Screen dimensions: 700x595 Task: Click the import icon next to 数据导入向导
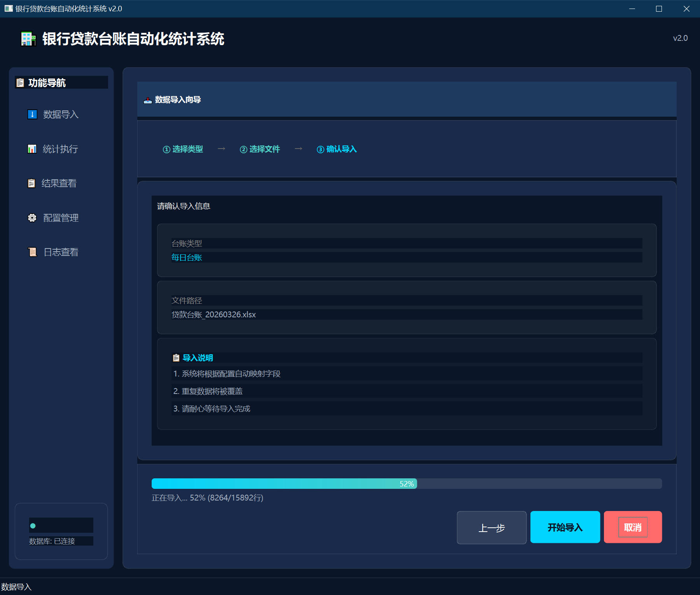coord(148,100)
